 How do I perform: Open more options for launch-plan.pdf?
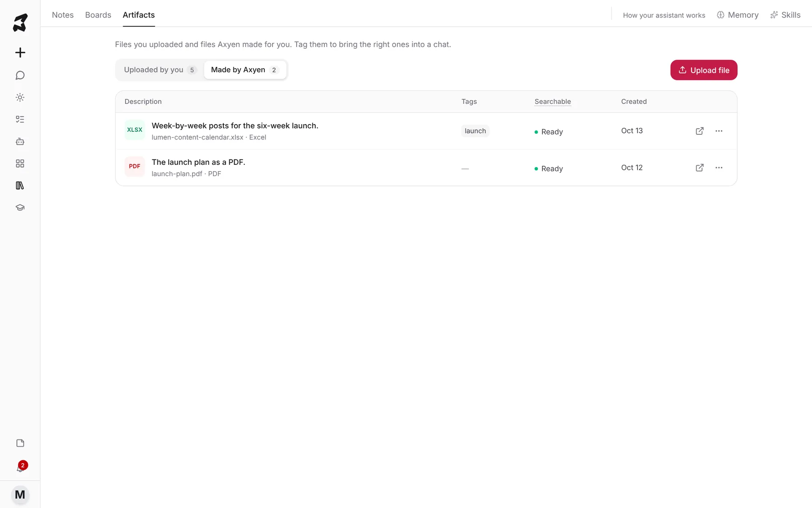(x=719, y=168)
